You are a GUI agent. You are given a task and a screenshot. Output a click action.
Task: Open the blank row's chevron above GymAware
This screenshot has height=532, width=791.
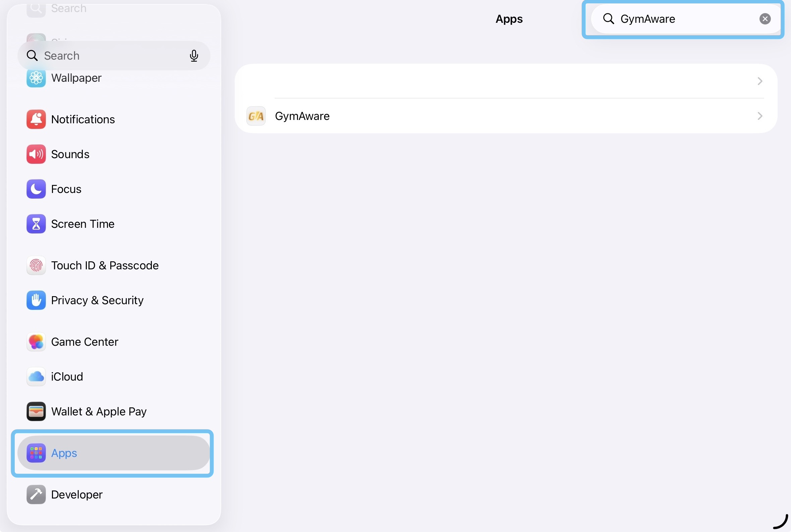tap(760, 81)
